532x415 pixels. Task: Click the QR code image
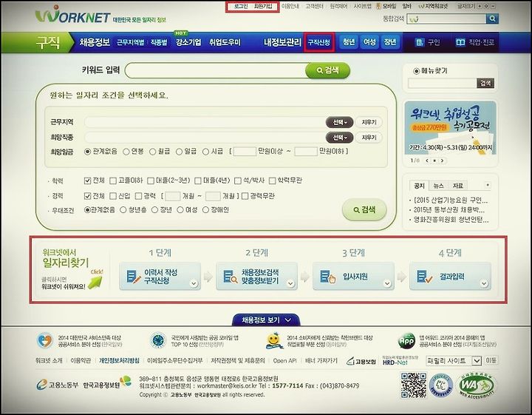414,385
